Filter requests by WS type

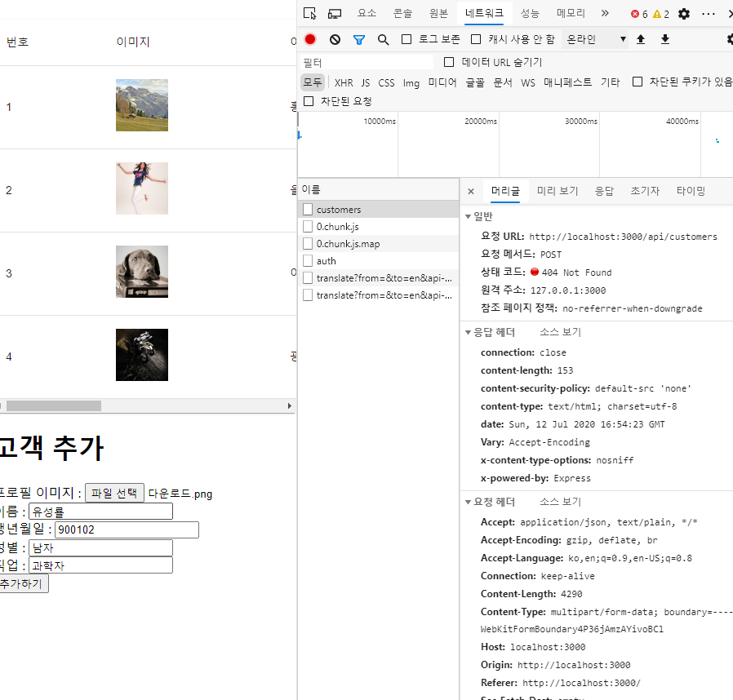(528, 82)
